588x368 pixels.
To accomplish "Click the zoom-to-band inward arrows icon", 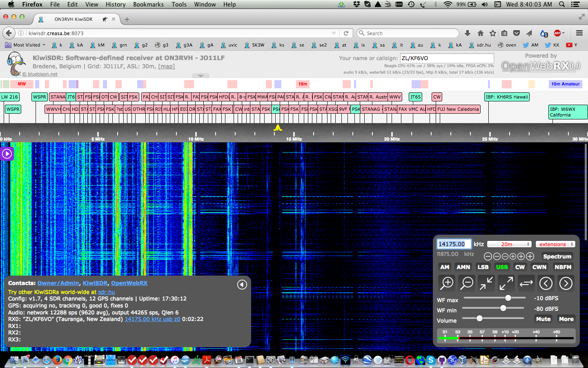I will 486,283.
